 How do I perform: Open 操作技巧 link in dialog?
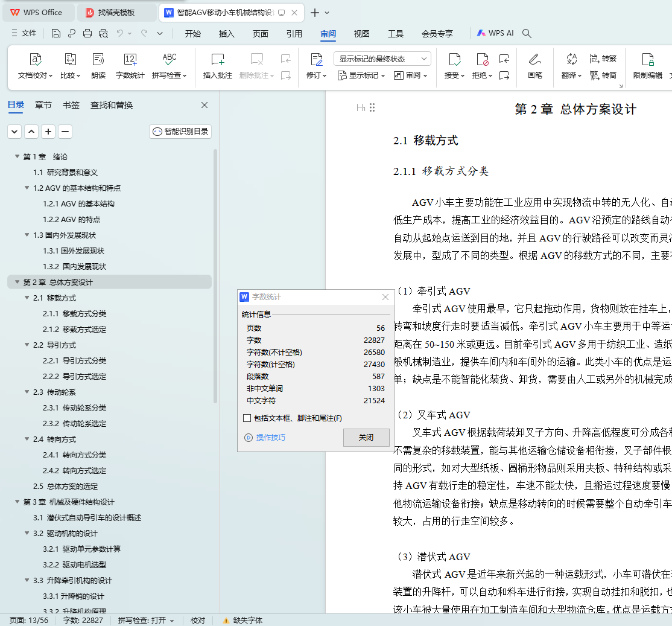265,437
